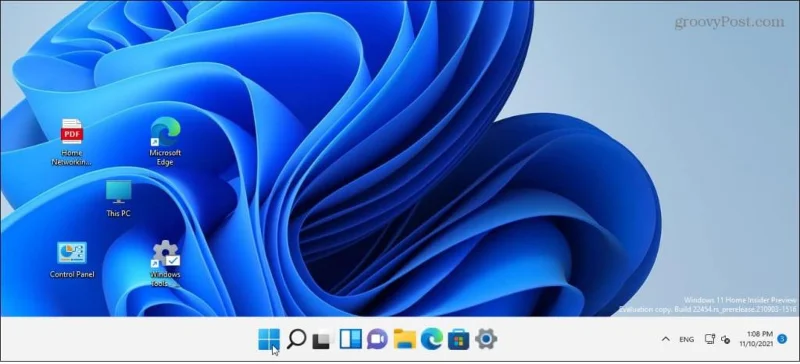Click the 1:08 PM clock and date

point(756,339)
